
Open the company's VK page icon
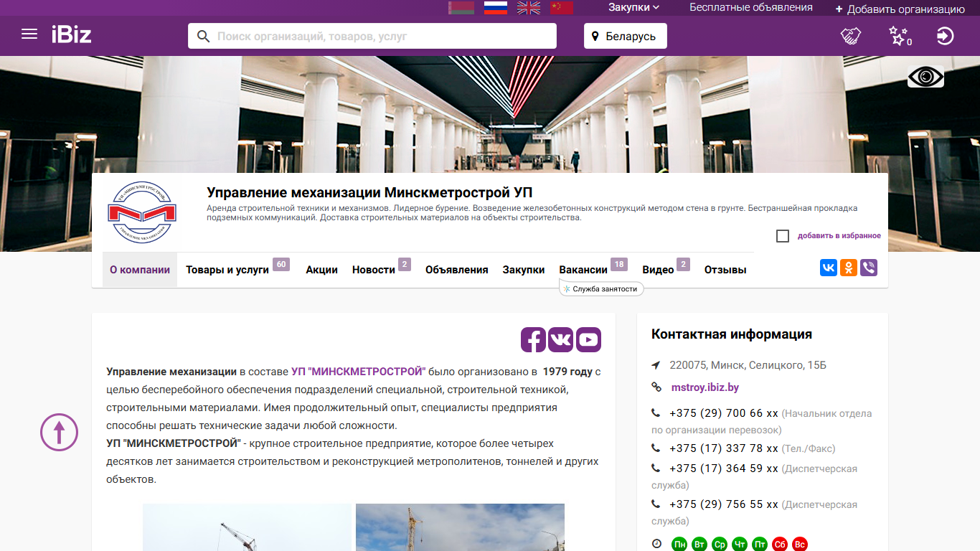(561, 339)
